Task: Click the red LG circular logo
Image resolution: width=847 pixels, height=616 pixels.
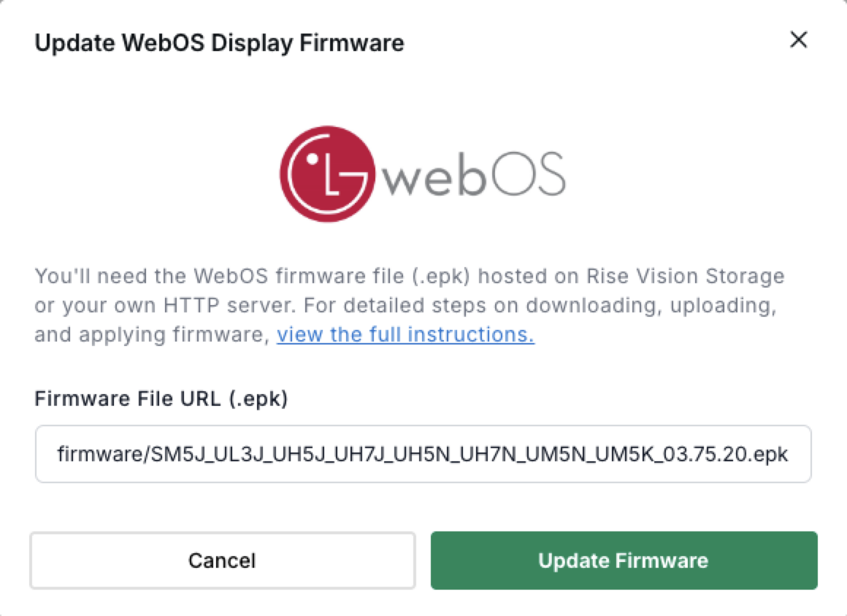Action: click(326, 174)
